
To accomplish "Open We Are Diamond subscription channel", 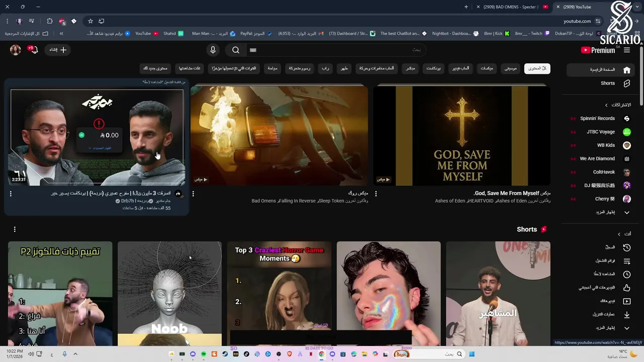I will [x=599, y=159].
